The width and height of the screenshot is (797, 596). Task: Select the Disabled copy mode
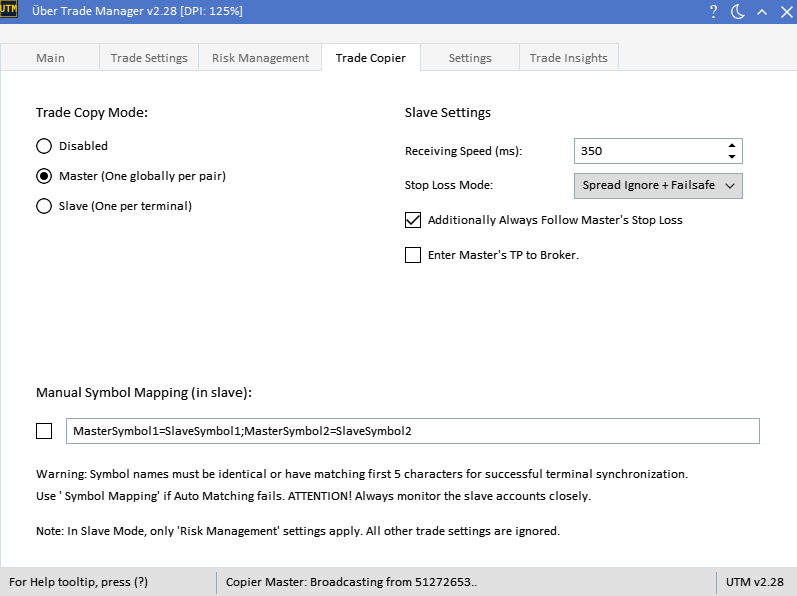pos(44,146)
